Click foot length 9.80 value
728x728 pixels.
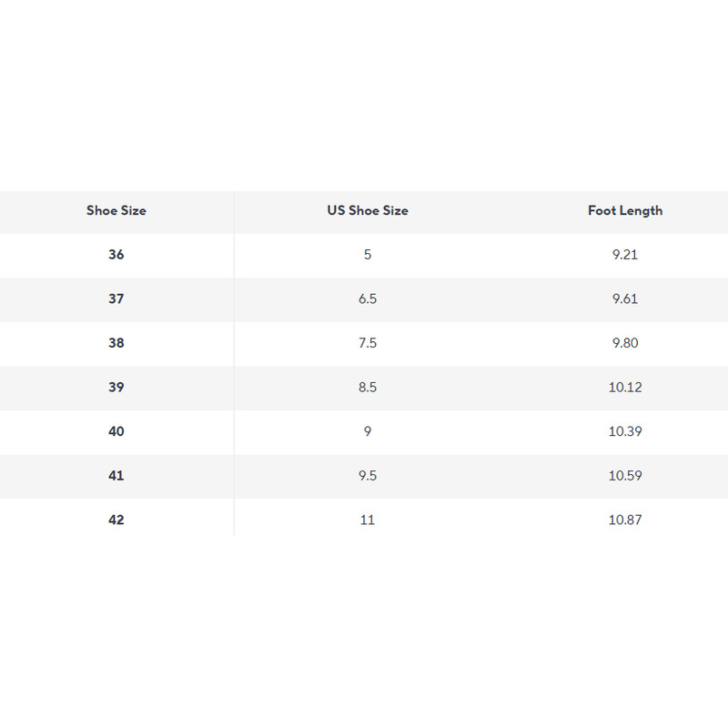625,343
